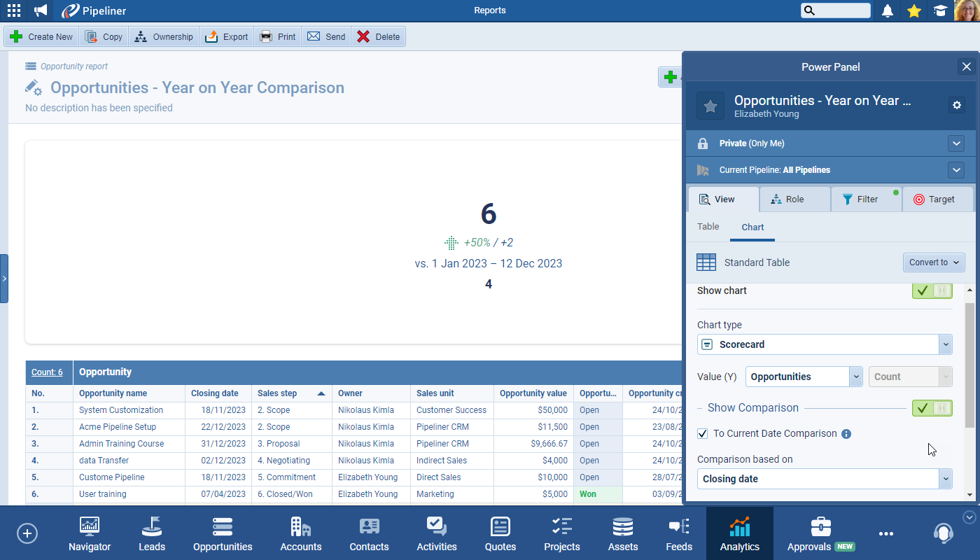Click the favorites star icon in header

coord(913,10)
